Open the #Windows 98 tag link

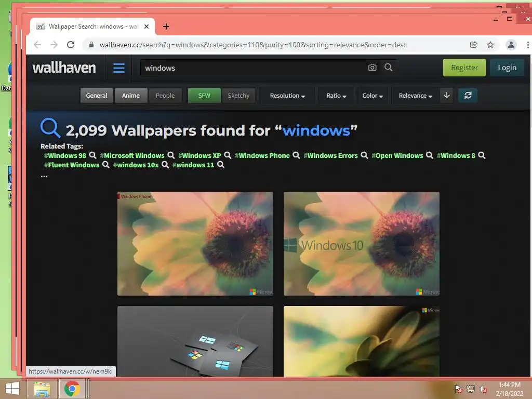tap(65, 155)
